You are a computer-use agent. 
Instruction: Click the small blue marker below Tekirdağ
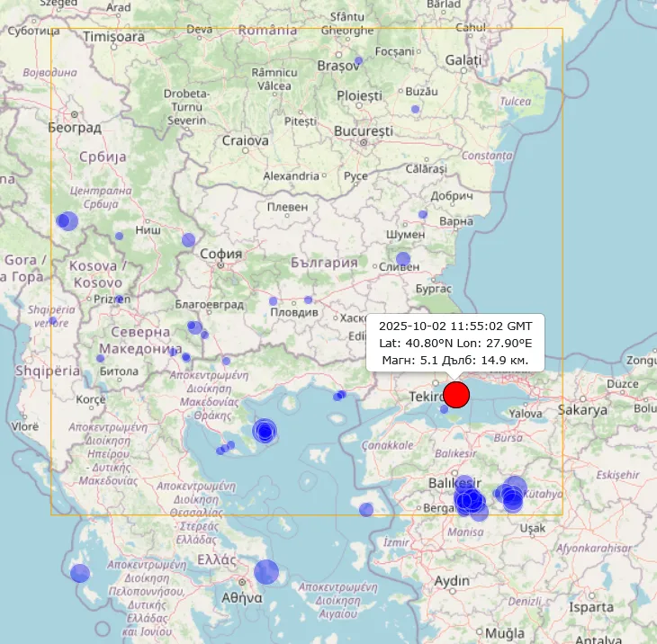point(444,409)
